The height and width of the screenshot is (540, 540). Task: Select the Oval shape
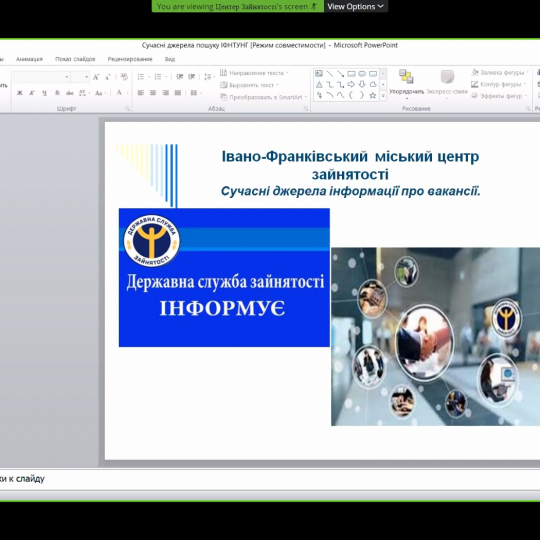tap(362, 74)
